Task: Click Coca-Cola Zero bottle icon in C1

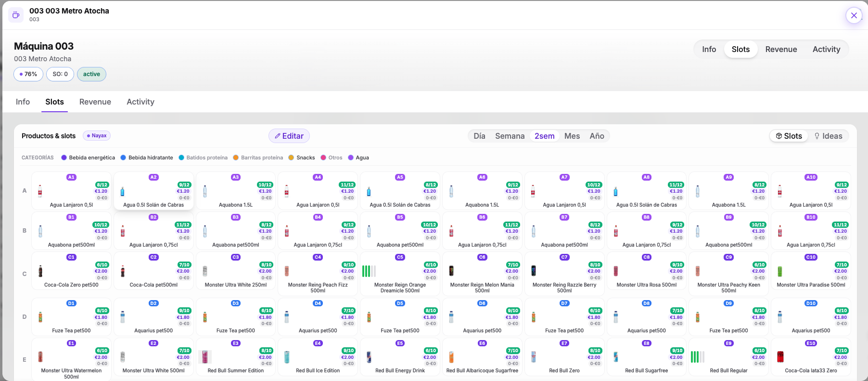Action: pos(40,271)
